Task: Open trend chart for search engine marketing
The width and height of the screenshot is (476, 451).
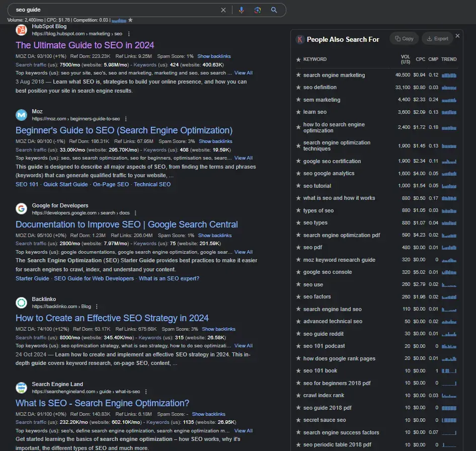Action: 449,75
